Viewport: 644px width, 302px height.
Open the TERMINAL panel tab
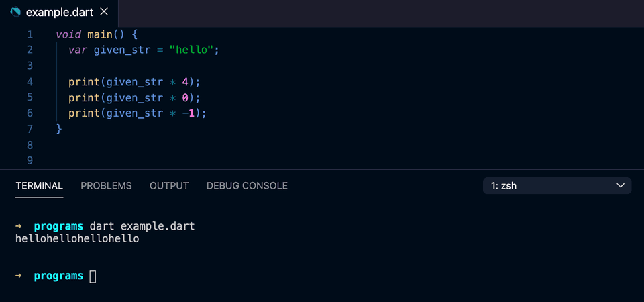pyautogui.click(x=40, y=186)
